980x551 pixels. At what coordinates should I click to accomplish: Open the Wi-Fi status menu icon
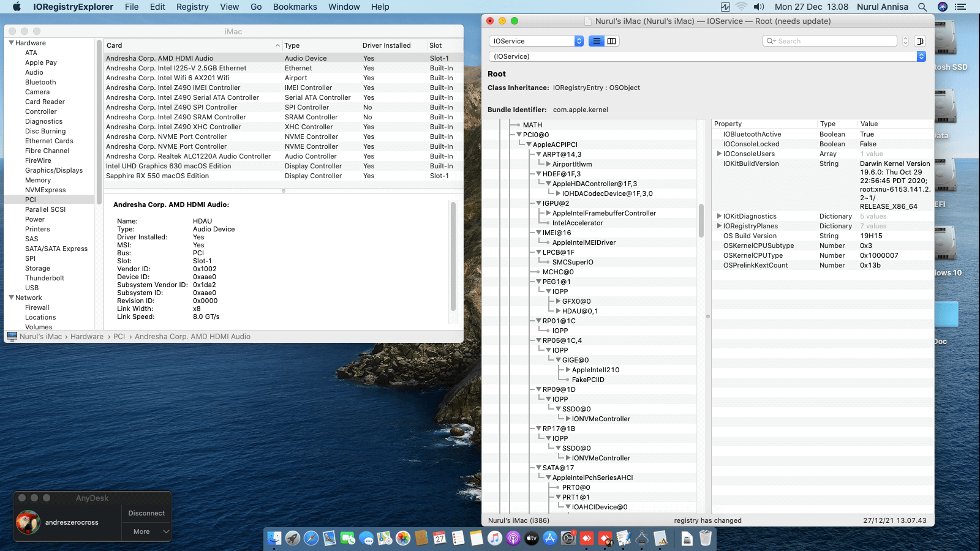pos(741,7)
